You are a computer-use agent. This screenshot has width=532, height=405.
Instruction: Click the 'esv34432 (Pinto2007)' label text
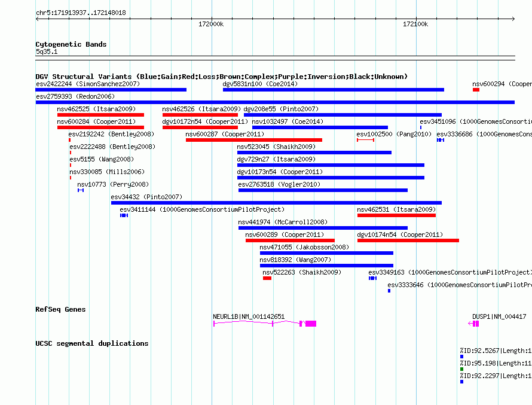(146, 197)
